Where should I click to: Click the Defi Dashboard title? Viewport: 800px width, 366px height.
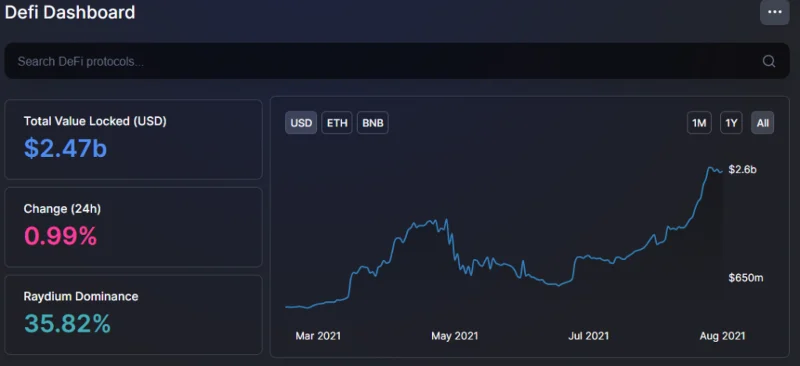(70, 12)
